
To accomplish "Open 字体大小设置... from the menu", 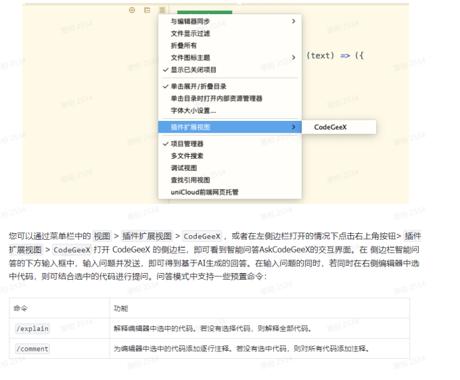I will 230,110.
